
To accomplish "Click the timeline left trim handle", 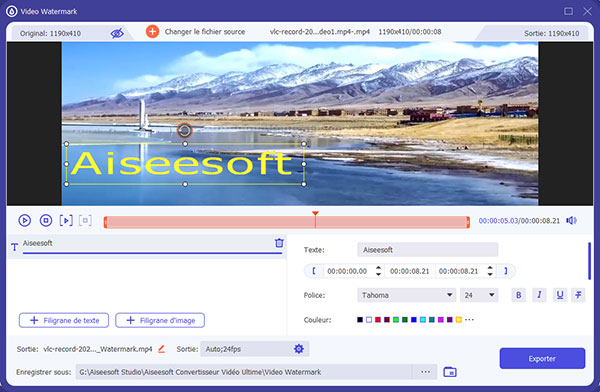I will click(106, 222).
